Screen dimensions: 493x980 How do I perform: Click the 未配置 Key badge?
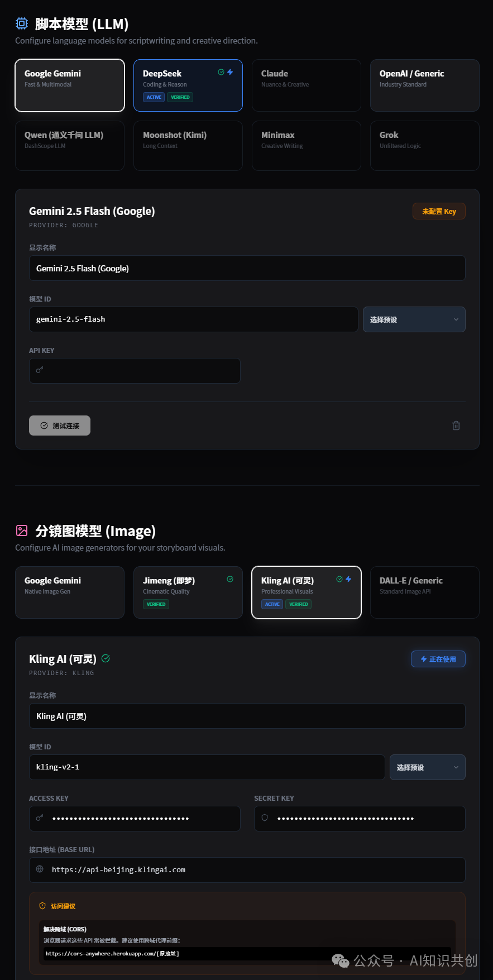(x=439, y=211)
